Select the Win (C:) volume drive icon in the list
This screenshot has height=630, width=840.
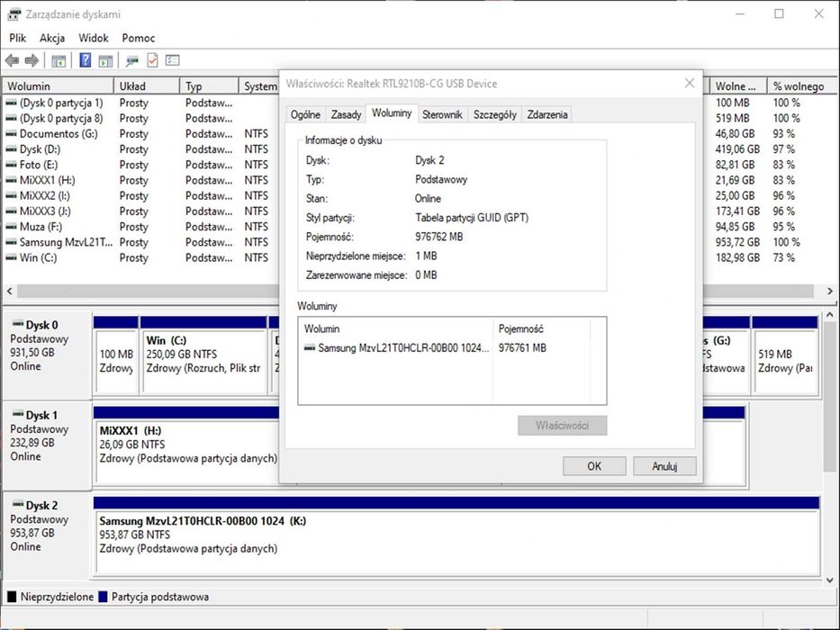point(11,257)
